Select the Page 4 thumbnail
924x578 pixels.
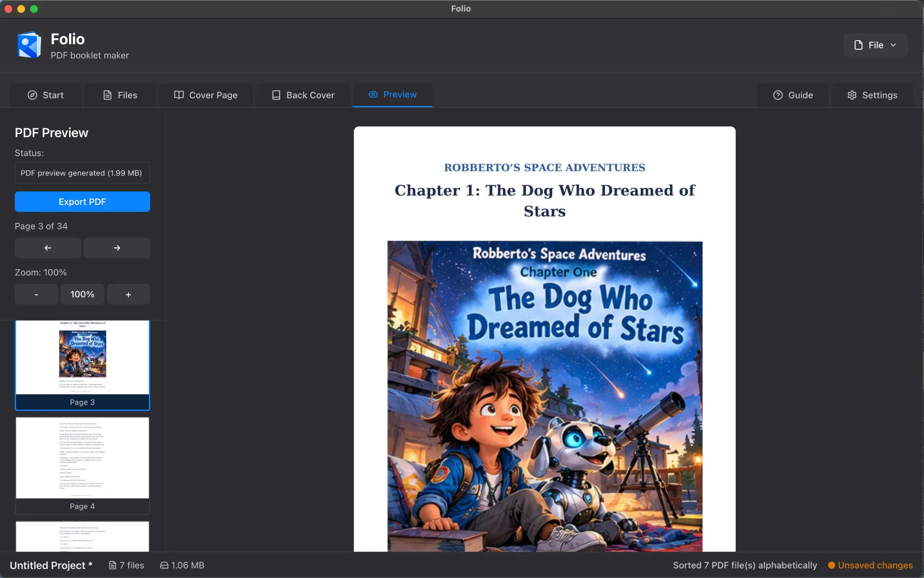click(83, 466)
